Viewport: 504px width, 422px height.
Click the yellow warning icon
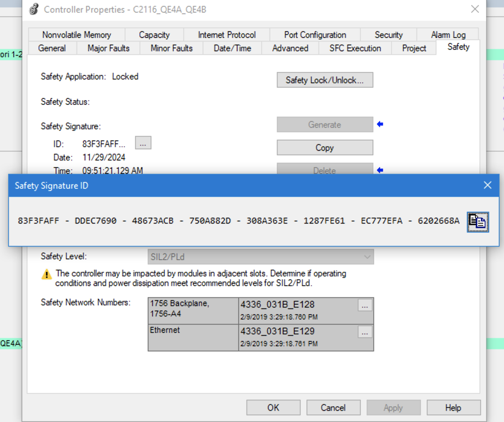tap(47, 275)
